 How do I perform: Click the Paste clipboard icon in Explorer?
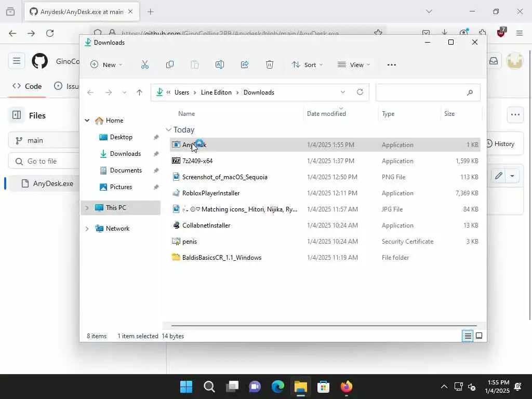click(194, 64)
